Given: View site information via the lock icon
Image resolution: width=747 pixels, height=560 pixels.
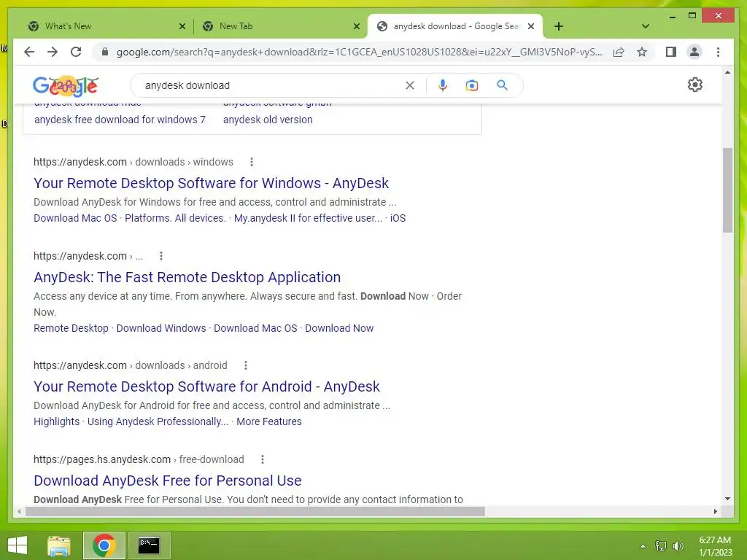Looking at the screenshot, I should point(105,52).
